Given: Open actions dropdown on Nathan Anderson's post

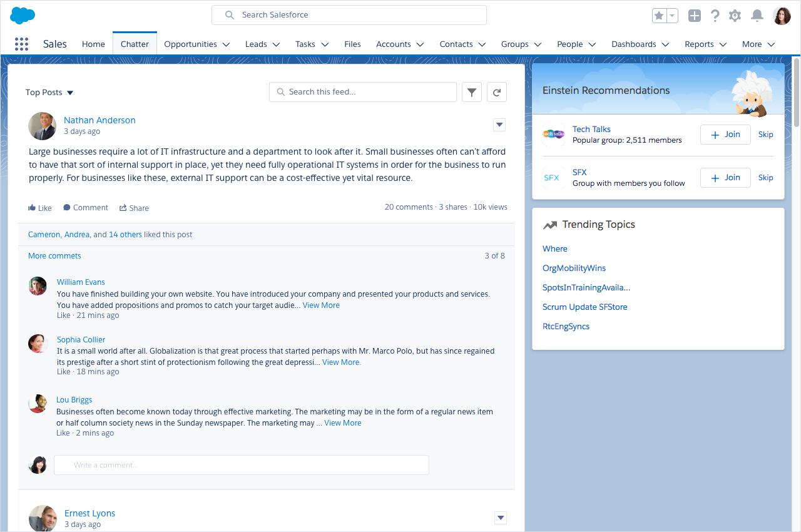Looking at the screenshot, I should (x=499, y=125).
